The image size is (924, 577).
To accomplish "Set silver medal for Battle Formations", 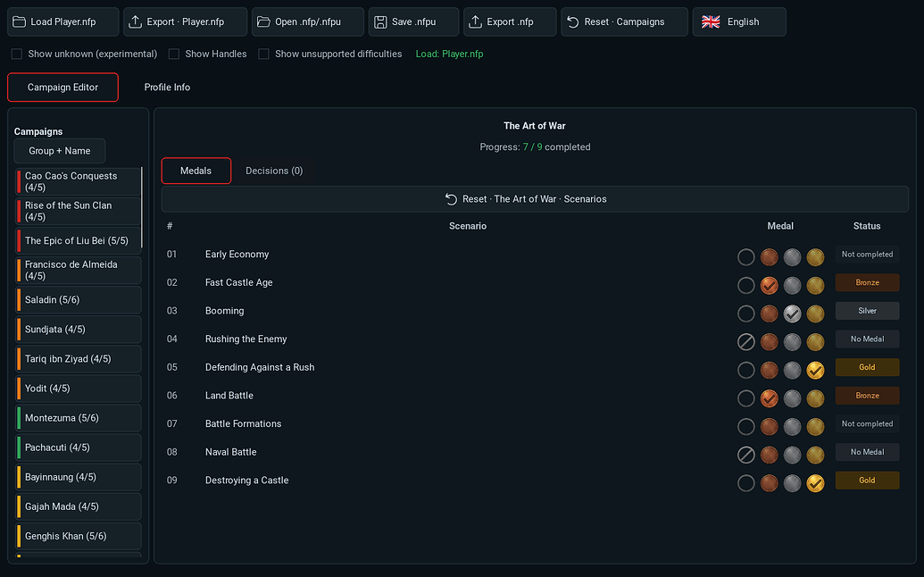I will tap(792, 427).
